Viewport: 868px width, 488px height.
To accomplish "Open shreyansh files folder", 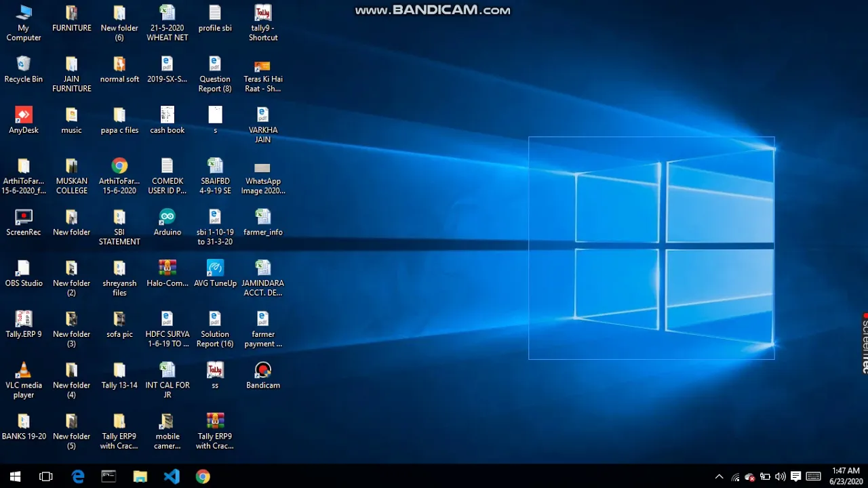I will (x=119, y=278).
